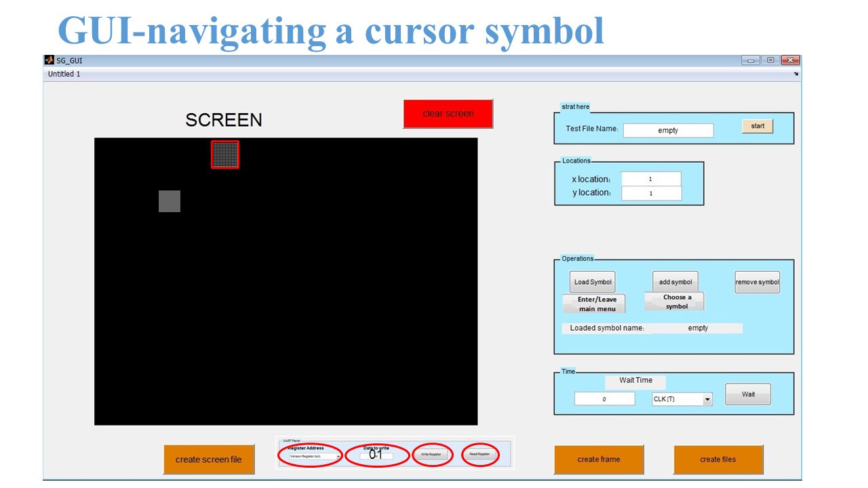Screen dimensions: 868x488
Task: Edit the Test File Name field
Action: coord(668,130)
